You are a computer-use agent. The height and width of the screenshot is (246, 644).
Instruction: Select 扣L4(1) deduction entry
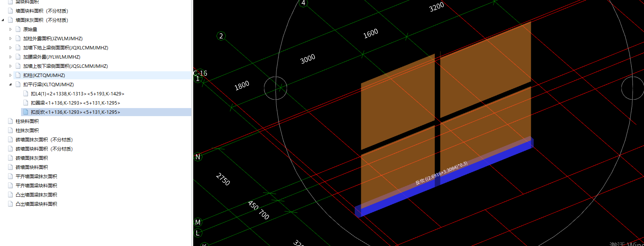click(x=77, y=94)
